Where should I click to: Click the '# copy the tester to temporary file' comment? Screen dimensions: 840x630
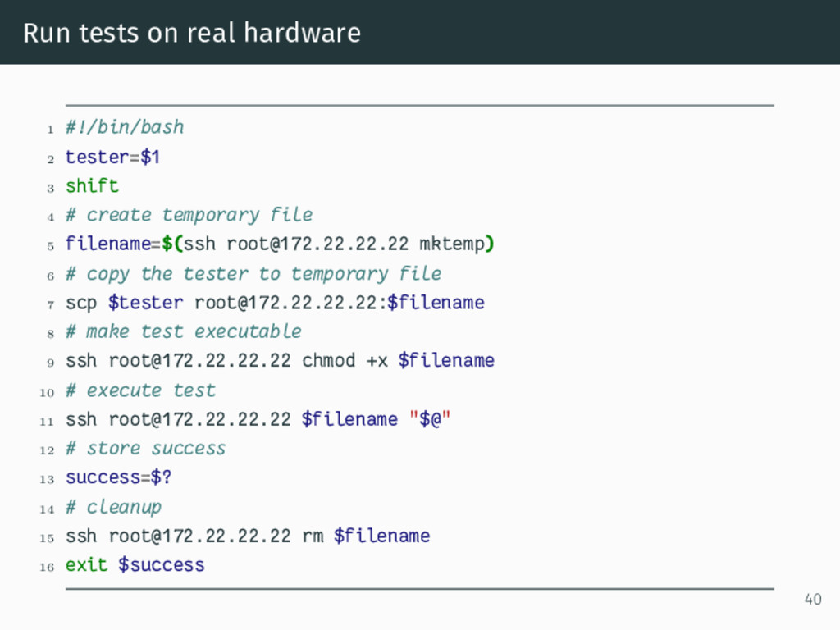(x=253, y=274)
